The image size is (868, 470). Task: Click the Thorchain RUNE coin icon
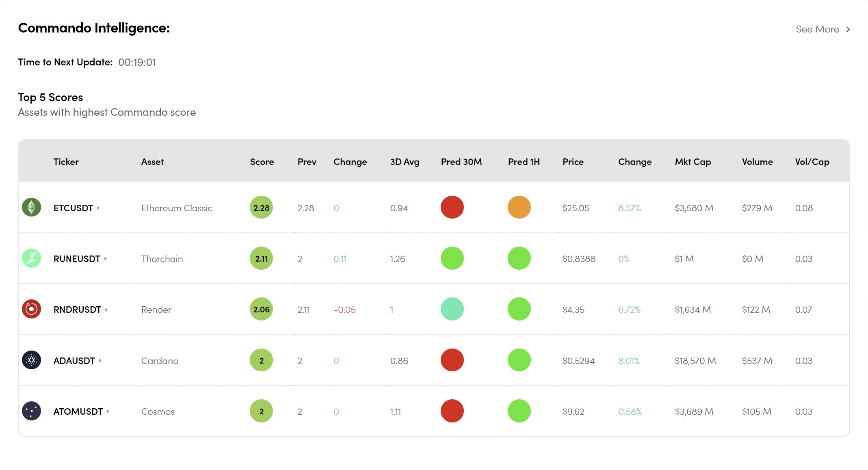coord(31,258)
